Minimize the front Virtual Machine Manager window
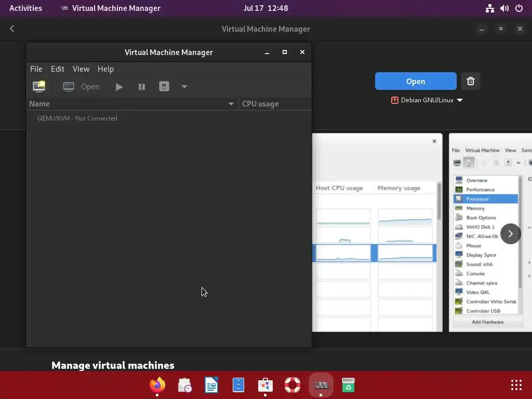Screen dimensions: 532x399 [x=267, y=52]
